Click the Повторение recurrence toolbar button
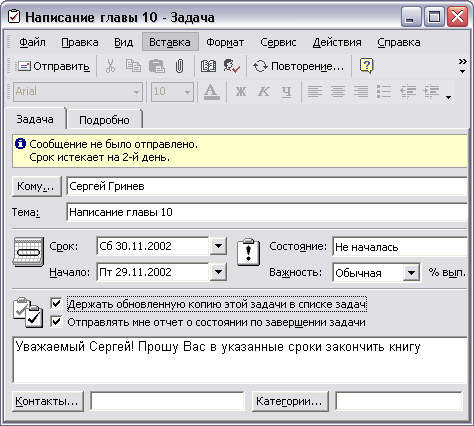474x426 pixels. coord(298,66)
